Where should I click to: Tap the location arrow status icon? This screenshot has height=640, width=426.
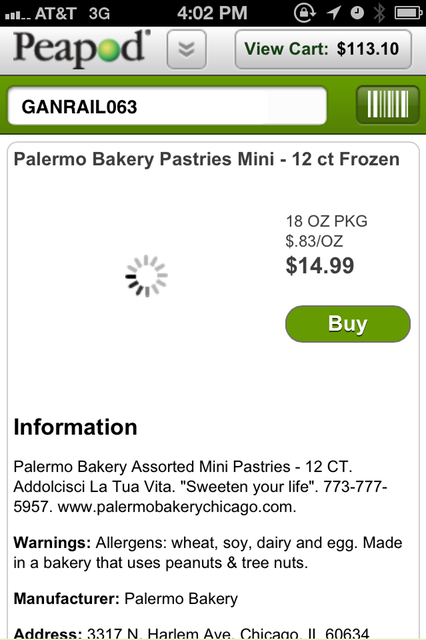(334, 13)
